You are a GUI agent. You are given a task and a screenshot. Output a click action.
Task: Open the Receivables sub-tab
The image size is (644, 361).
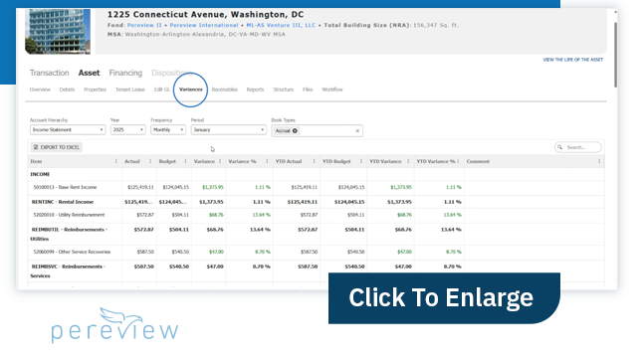coord(225,90)
